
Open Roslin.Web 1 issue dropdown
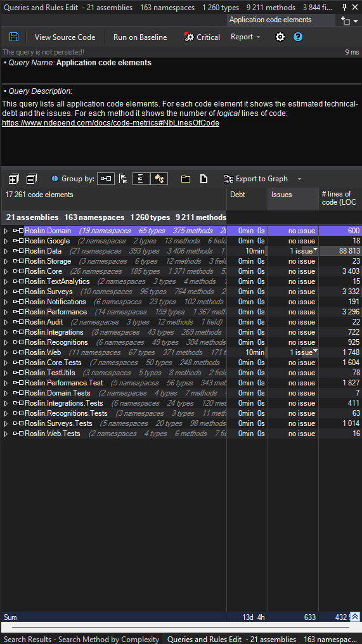click(315, 352)
